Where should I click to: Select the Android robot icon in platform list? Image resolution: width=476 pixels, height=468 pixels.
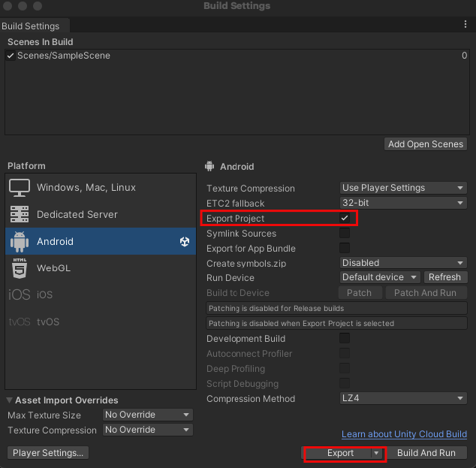click(x=20, y=241)
